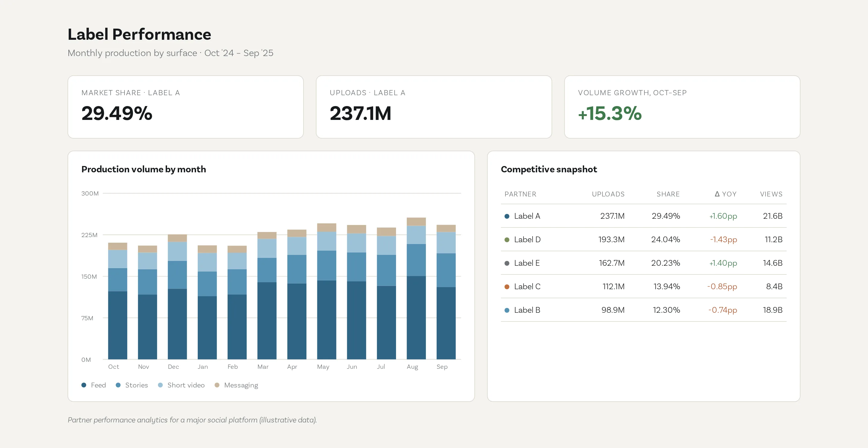This screenshot has height=448, width=868.
Task: Toggle the Messaging series in the legend
Action: [x=237, y=385]
